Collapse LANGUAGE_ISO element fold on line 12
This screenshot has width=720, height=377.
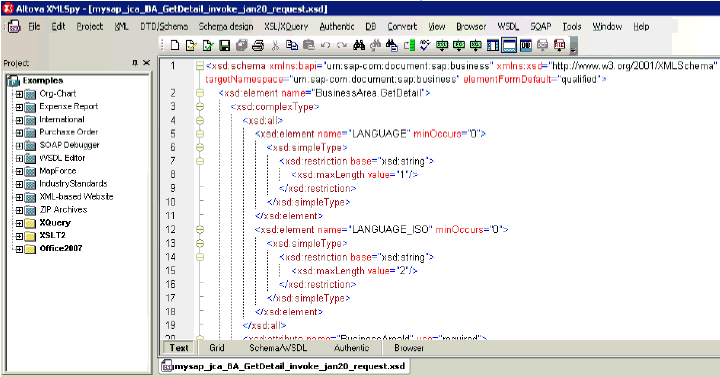(200, 230)
